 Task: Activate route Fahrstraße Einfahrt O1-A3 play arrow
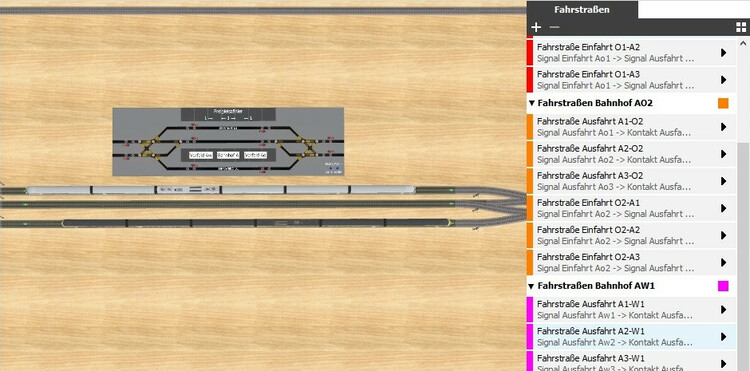pos(724,80)
